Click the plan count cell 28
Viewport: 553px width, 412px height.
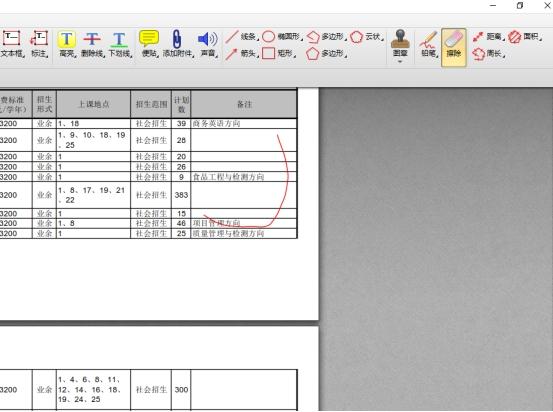pos(181,140)
